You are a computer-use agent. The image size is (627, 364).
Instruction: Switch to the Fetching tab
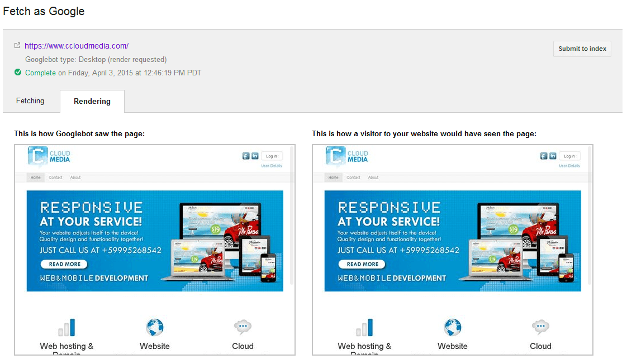point(30,100)
